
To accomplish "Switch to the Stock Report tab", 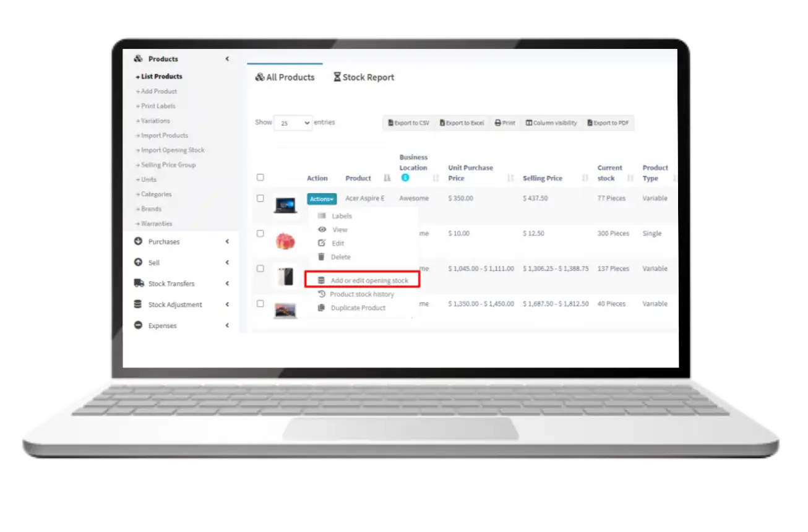I will tap(364, 77).
